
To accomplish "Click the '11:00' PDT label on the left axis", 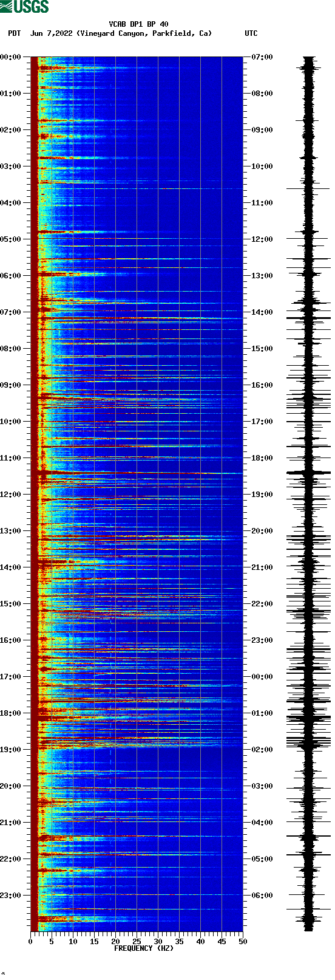I will point(11,458).
